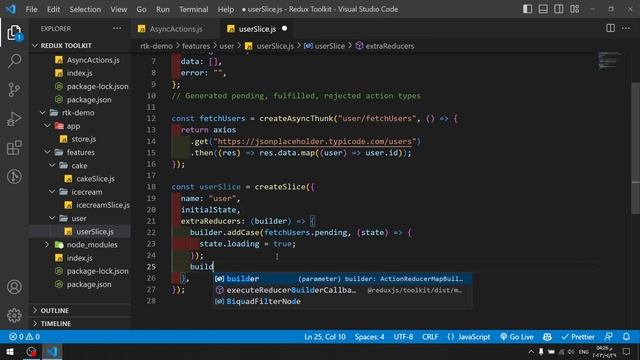Open cakeSlice.js file

tap(80, 179)
